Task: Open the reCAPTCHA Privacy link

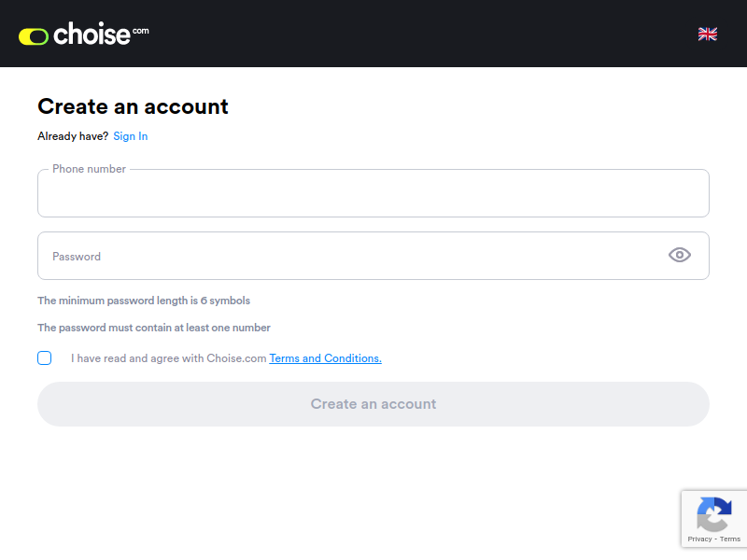Action: click(699, 539)
